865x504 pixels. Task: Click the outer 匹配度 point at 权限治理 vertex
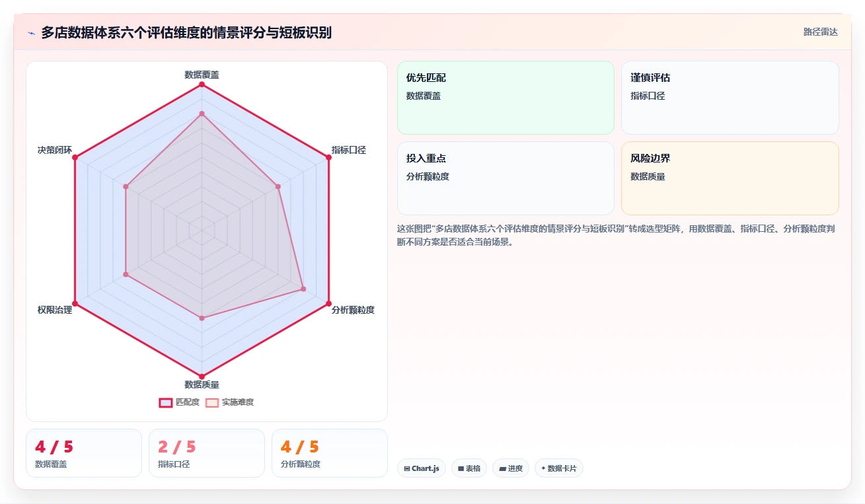coord(75,303)
